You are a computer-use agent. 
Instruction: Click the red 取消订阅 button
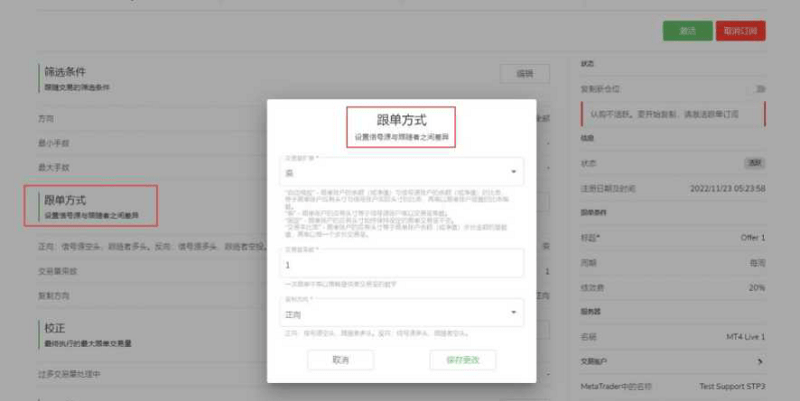[741, 31]
